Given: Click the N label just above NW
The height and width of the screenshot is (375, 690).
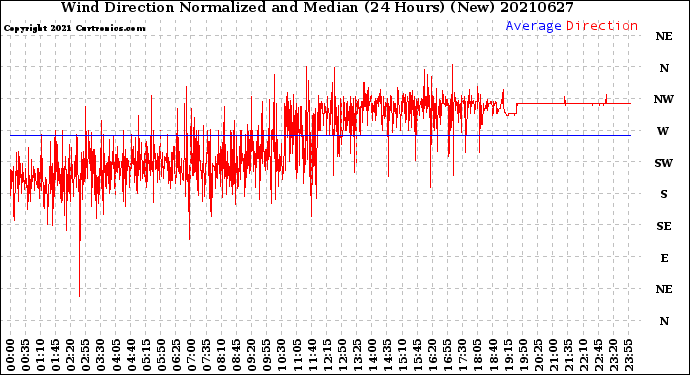Looking at the screenshot, I should click(664, 68).
